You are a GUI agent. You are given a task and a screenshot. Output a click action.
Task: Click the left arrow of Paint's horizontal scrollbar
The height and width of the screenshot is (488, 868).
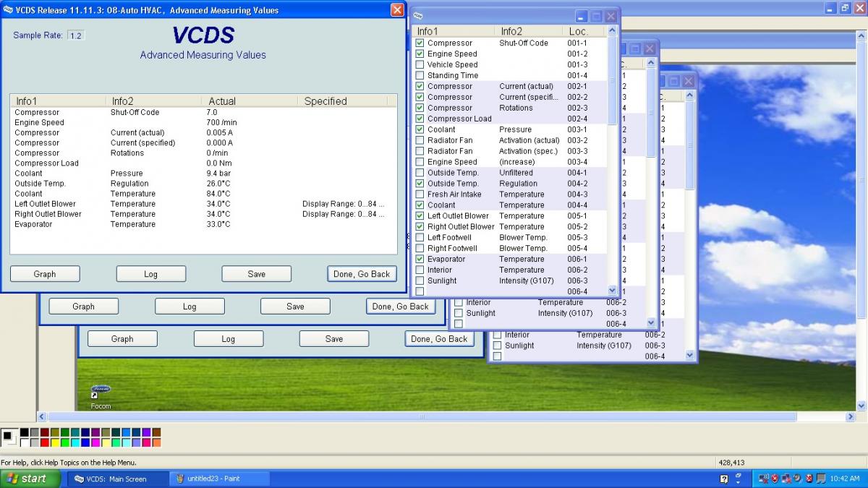[x=42, y=417]
